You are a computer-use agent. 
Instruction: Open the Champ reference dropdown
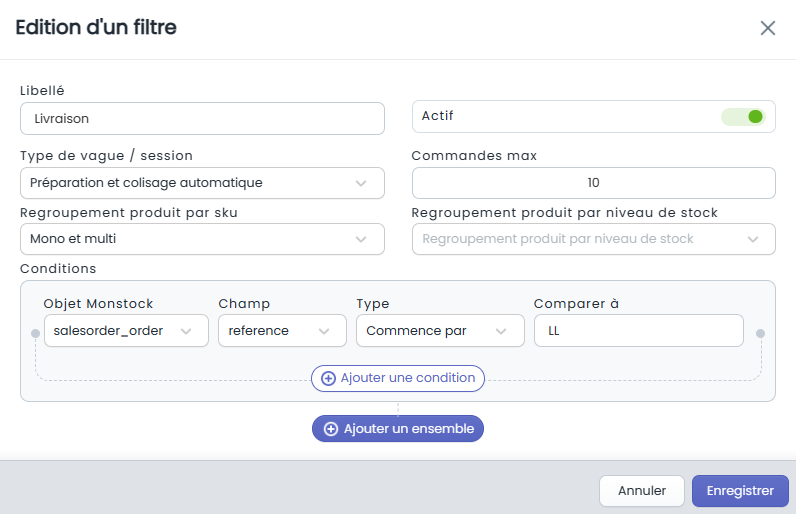(x=282, y=331)
